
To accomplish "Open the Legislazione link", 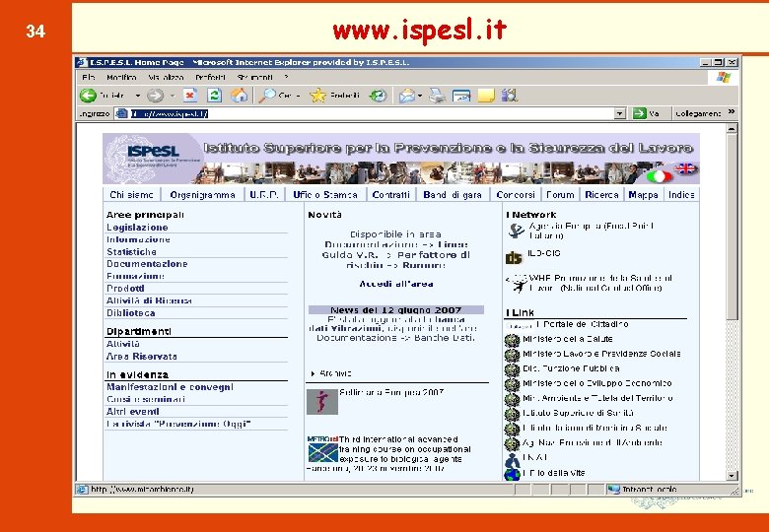I will [137, 228].
